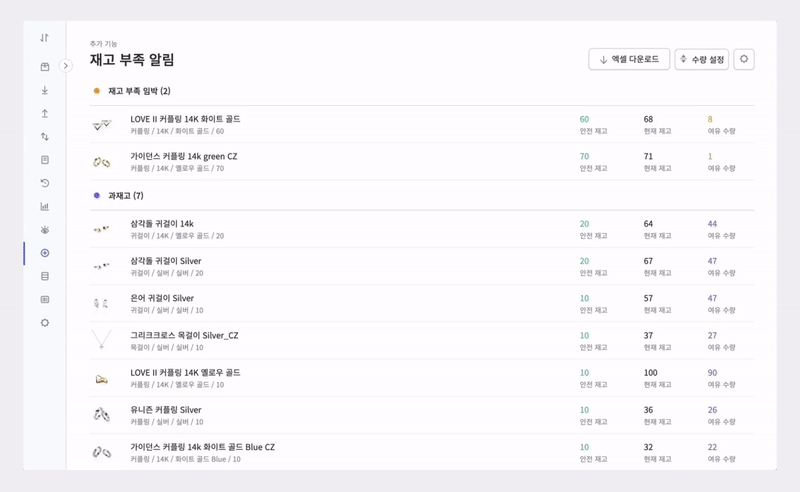Viewport: 800px width, 492px height.
Task: Click 그리크크로스 목걸이 Silver_CZ necklace thumbnail
Action: pyautogui.click(x=101, y=341)
